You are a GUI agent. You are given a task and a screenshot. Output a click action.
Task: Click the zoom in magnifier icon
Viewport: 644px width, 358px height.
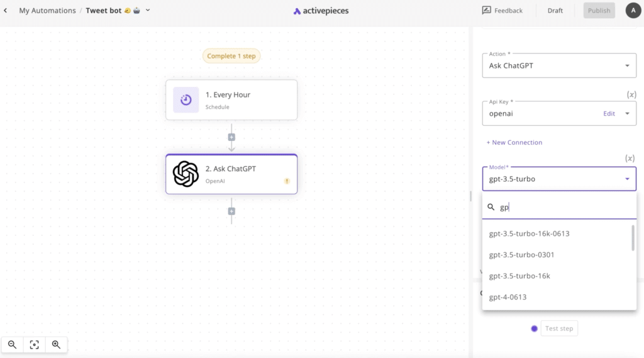click(x=56, y=344)
